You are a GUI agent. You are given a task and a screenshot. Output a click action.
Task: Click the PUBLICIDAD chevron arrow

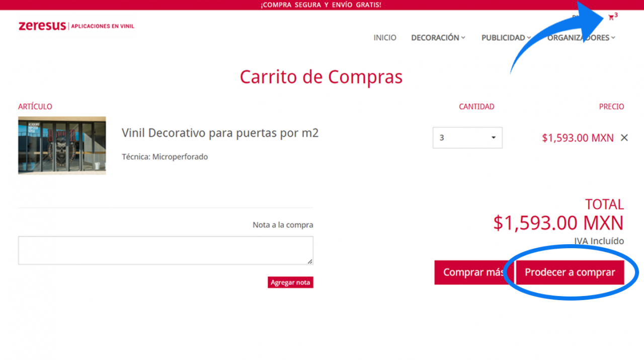(529, 38)
